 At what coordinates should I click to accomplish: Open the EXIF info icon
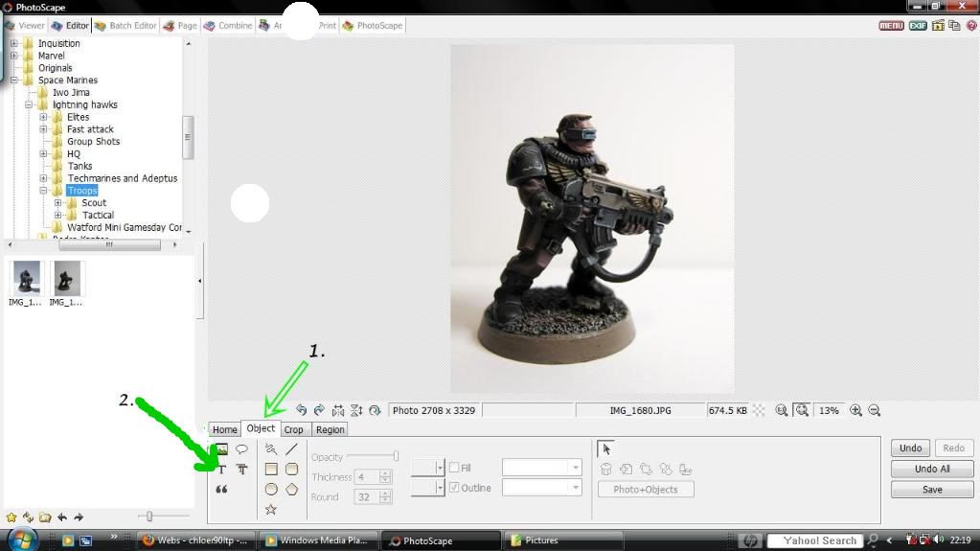point(918,26)
